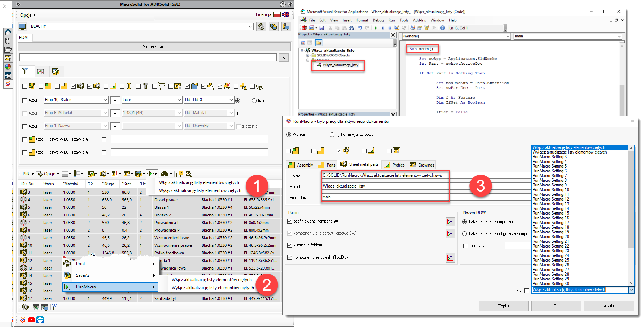
Task: Select 'Taka sama jak konfiguracja' radio option
Action: (465, 233)
